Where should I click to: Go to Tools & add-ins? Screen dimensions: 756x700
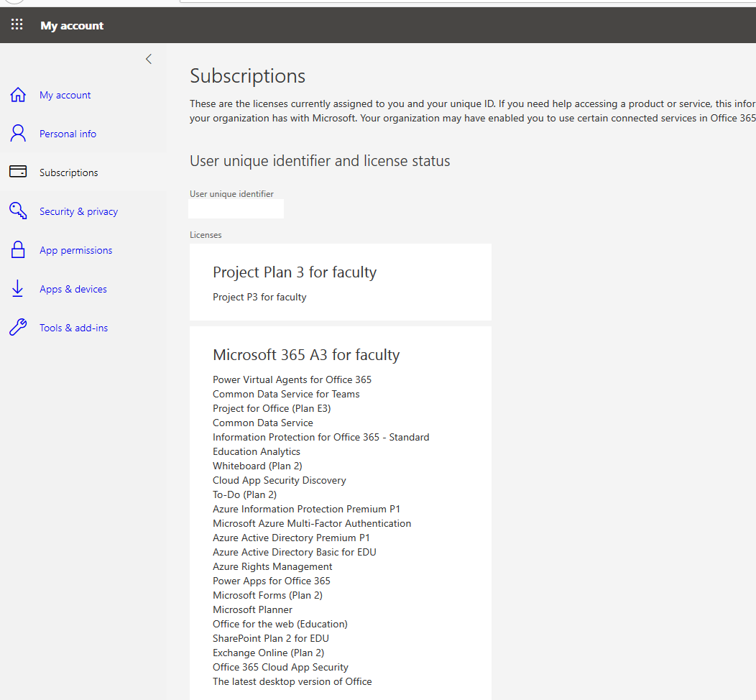coord(74,328)
